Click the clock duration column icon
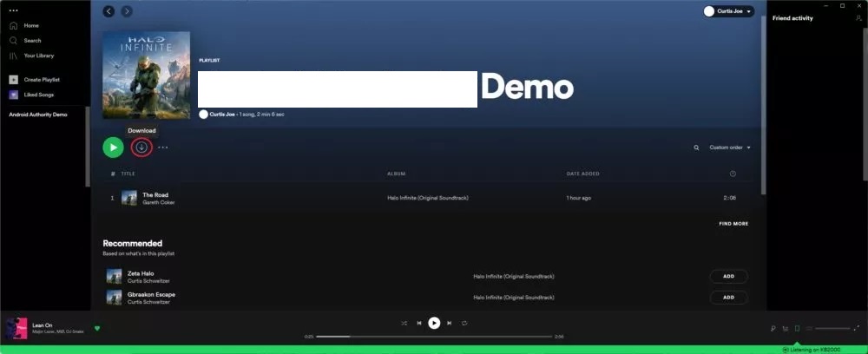Screen dimensions: 868x354 click(x=733, y=174)
